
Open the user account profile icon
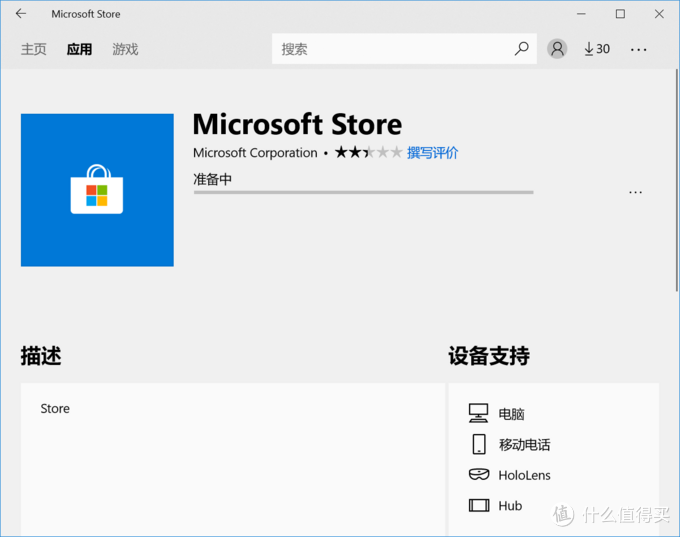pos(557,49)
